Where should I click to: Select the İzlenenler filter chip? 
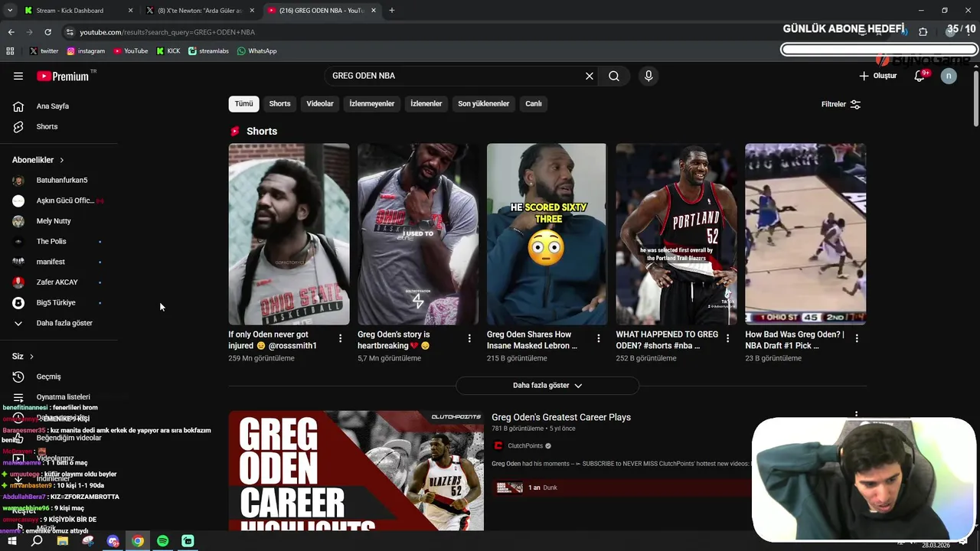point(426,104)
